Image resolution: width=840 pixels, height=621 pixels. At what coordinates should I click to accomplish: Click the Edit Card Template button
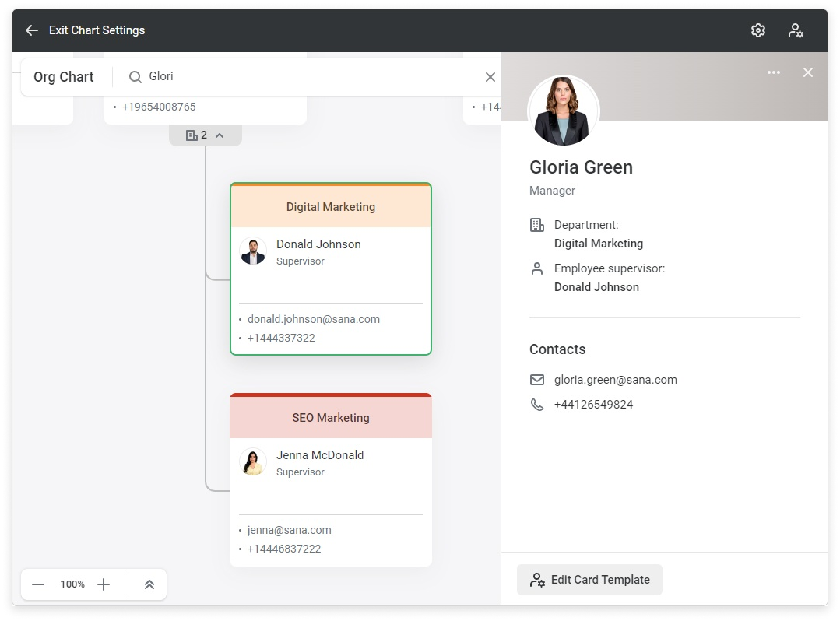[x=589, y=580]
